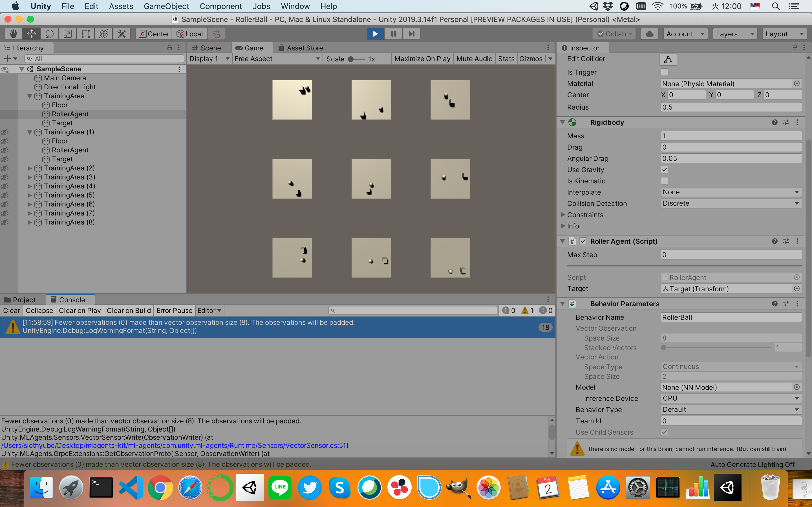This screenshot has height=507, width=812.
Task: Open the GameObject menu
Action: tap(166, 6)
